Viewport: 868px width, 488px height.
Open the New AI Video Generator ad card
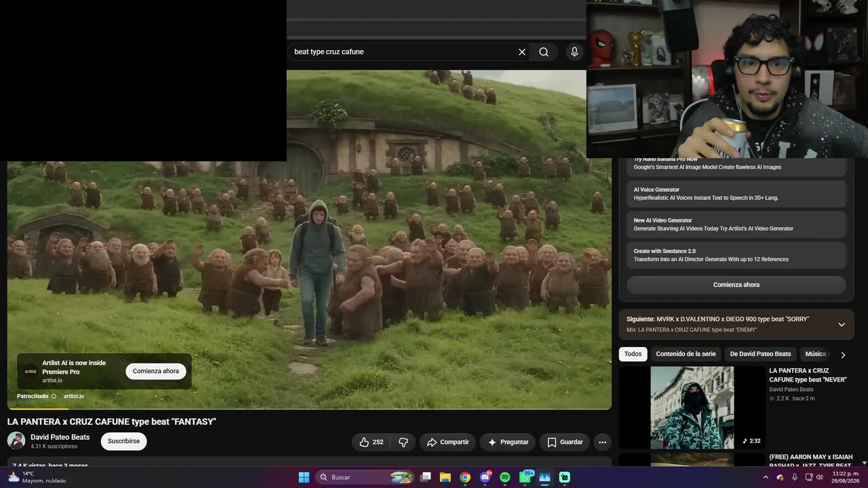click(x=736, y=224)
